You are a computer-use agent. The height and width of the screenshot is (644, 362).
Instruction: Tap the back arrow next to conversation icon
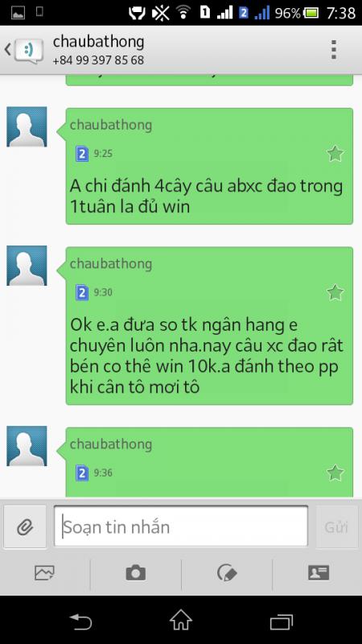coord(7,50)
